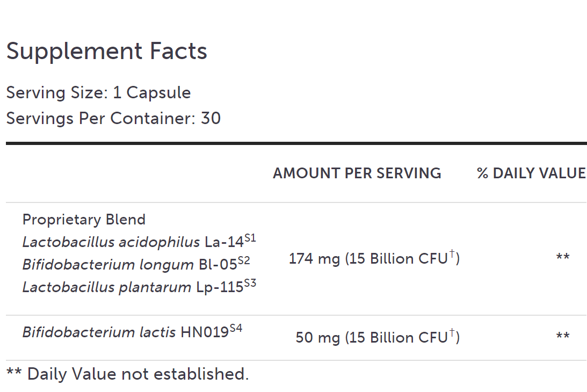Screen dimensions: 587x392
Task: Click Bifidobacterium longum Bl-05 ingredient name
Action: coord(129,265)
